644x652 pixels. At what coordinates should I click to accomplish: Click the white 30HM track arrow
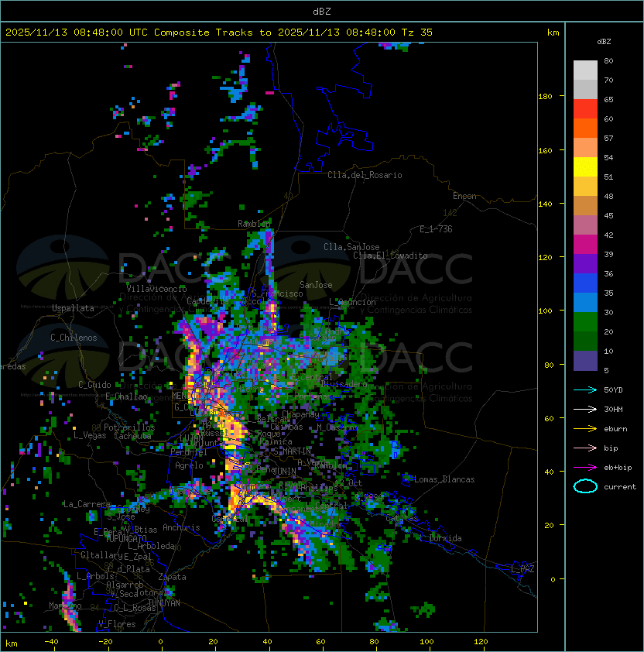pyautogui.click(x=585, y=409)
